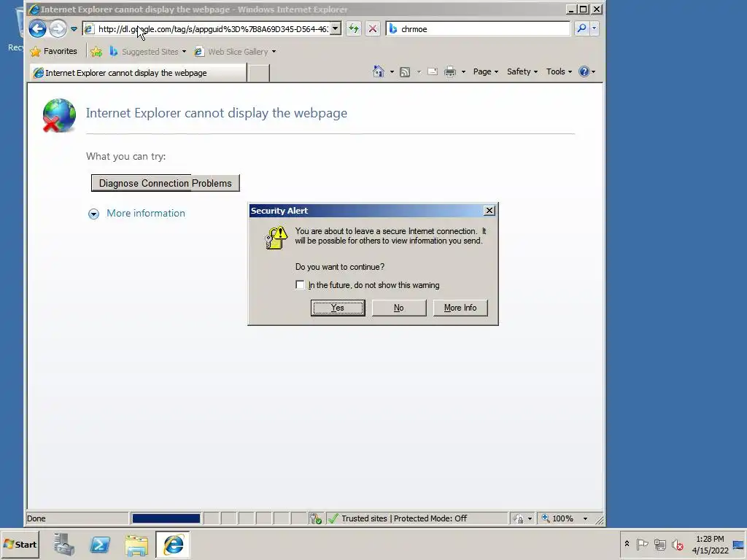Image resolution: width=747 pixels, height=560 pixels.
Task: Click More Info in Security Alert dialog
Action: [460, 308]
